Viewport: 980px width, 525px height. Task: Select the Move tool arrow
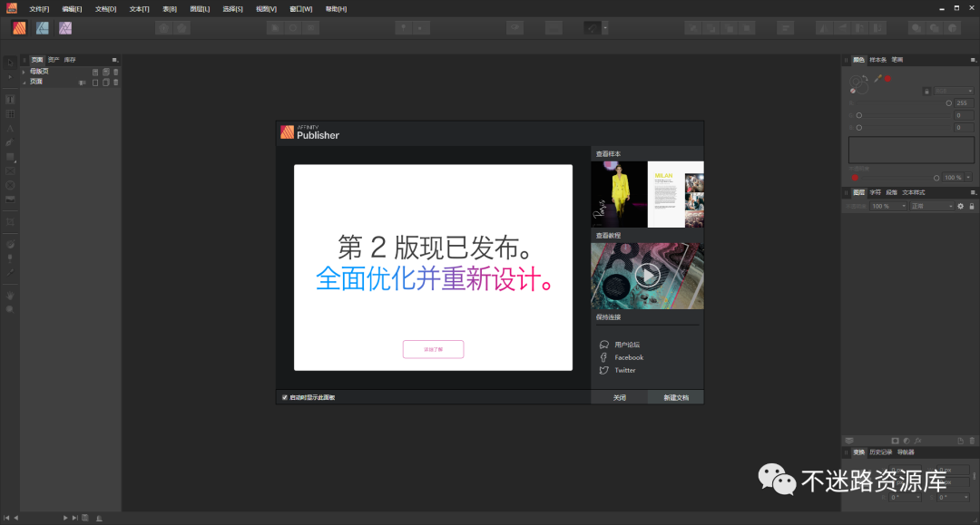pyautogui.click(x=10, y=63)
